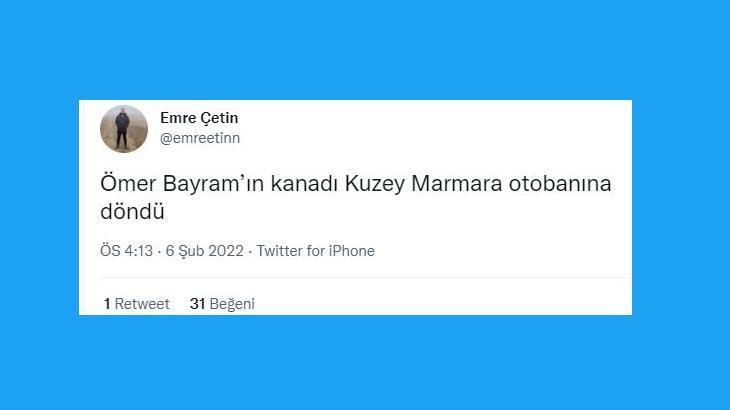This screenshot has width=730, height=410.
Task: Select "Kuzey Marmara" in the tweet text
Action: (423, 185)
